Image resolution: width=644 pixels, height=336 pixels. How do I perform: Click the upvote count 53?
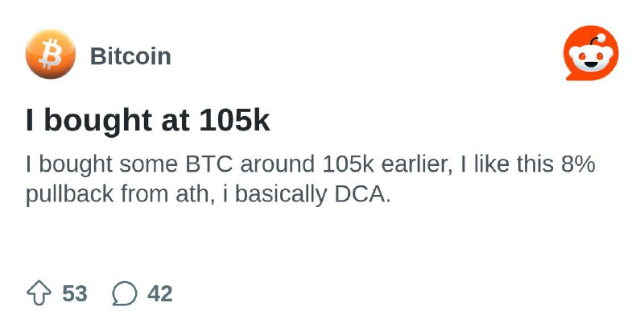point(75,293)
